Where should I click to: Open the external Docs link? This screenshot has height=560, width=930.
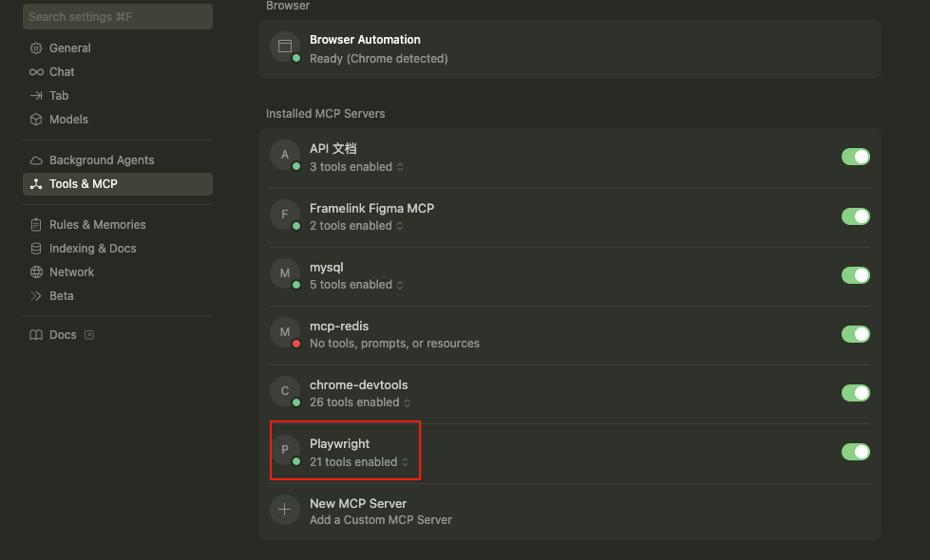[63, 335]
